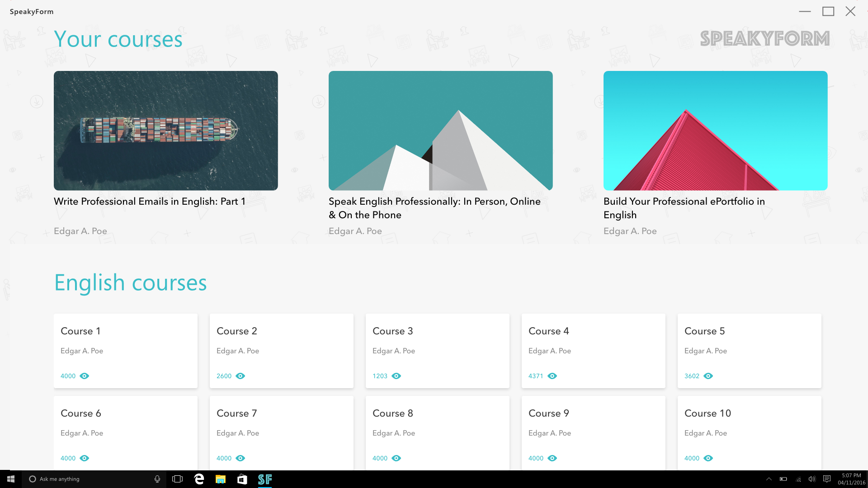Open the Course 4 card

coord(594,351)
